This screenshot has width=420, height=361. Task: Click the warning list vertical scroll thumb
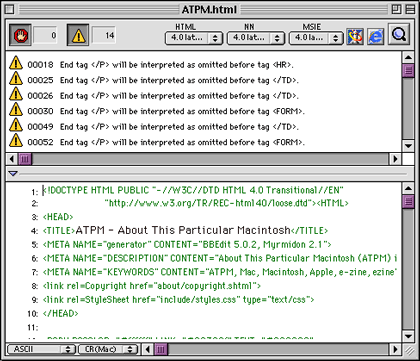(x=408, y=70)
